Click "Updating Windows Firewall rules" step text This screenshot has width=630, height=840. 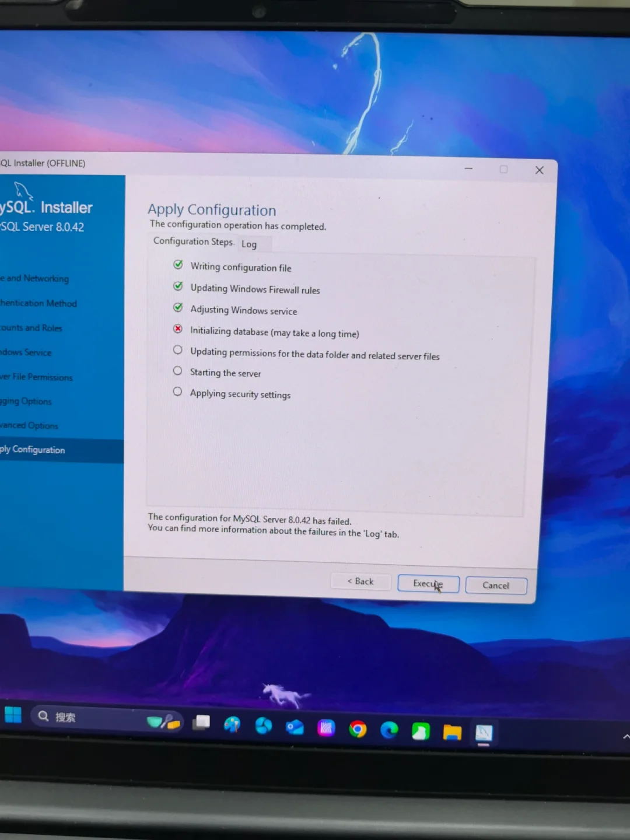point(255,289)
